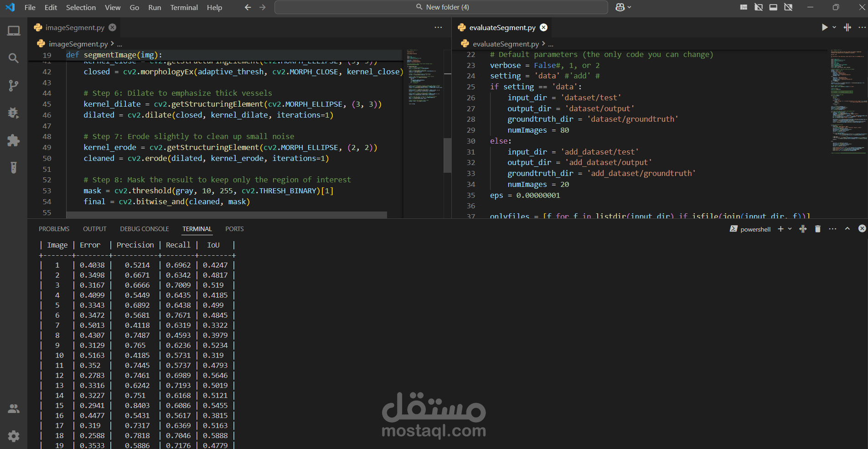Open the Customize Layout grid icon

click(744, 7)
